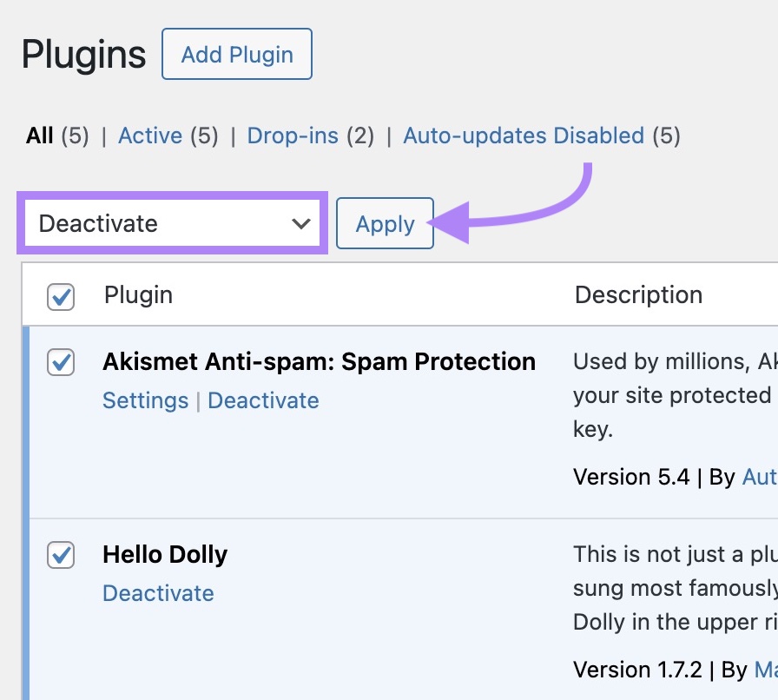Click the Akismet Anti-spam plugin title
Viewport: 778px width, 700px height.
click(x=319, y=361)
